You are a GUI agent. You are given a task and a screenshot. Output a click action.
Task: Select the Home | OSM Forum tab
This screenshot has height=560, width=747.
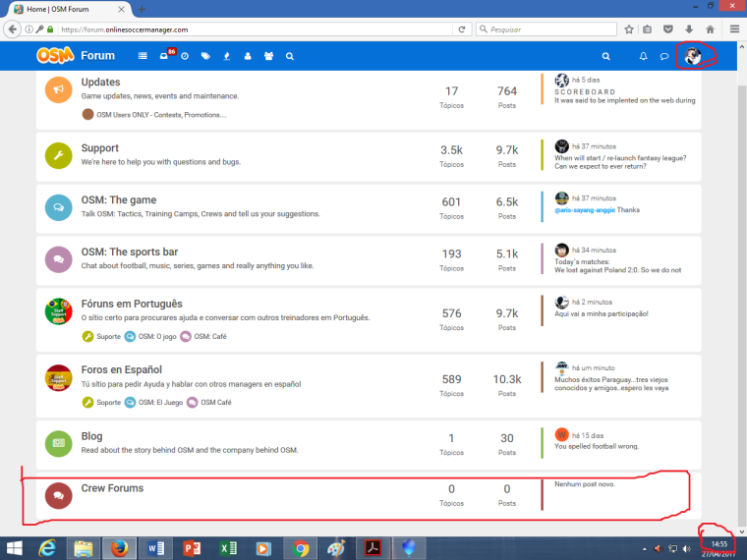[x=69, y=9]
